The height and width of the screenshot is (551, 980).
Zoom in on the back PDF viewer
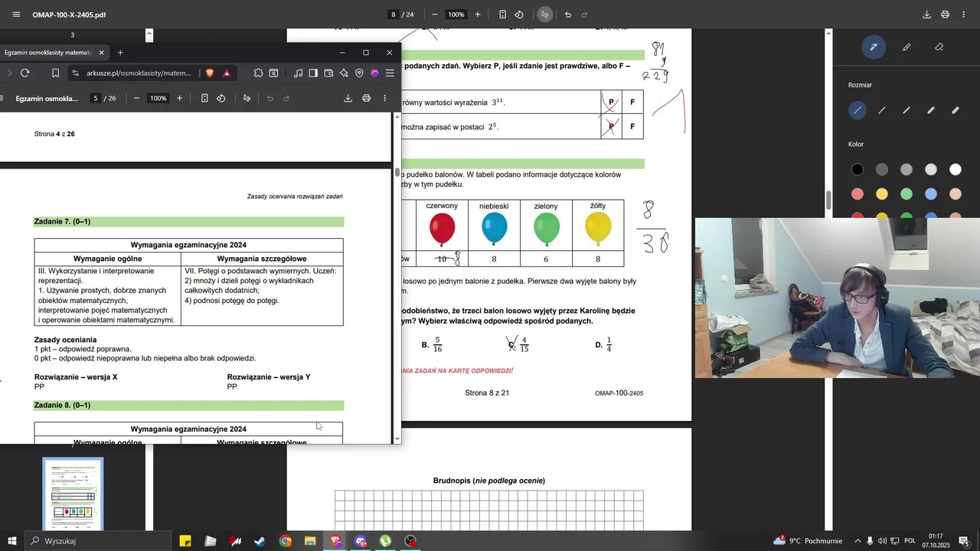click(x=478, y=15)
